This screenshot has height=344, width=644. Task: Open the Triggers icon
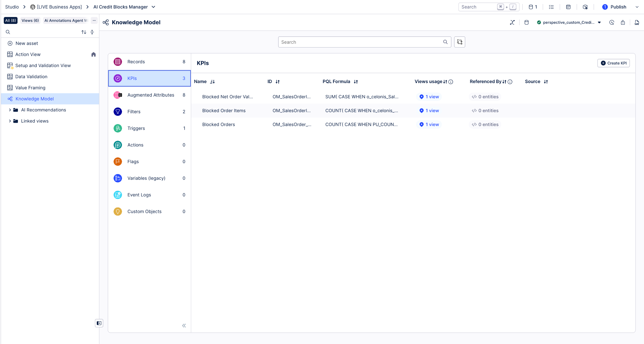pyautogui.click(x=118, y=128)
